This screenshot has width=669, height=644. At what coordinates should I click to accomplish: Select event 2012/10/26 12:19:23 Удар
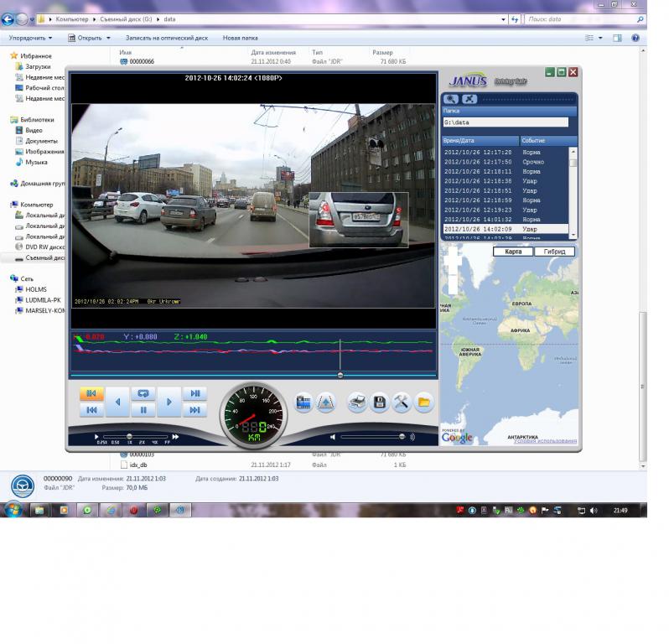click(x=506, y=210)
